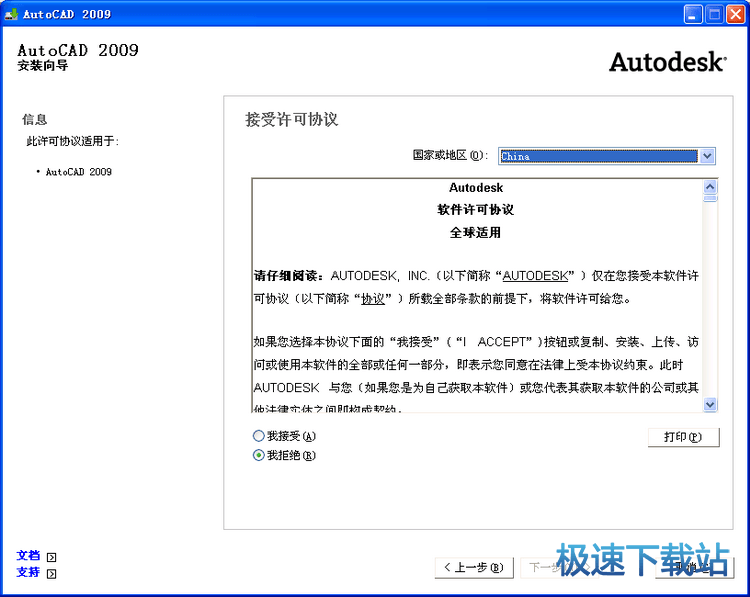
Task: Click the 接受许可协议 heading
Action: (x=292, y=119)
